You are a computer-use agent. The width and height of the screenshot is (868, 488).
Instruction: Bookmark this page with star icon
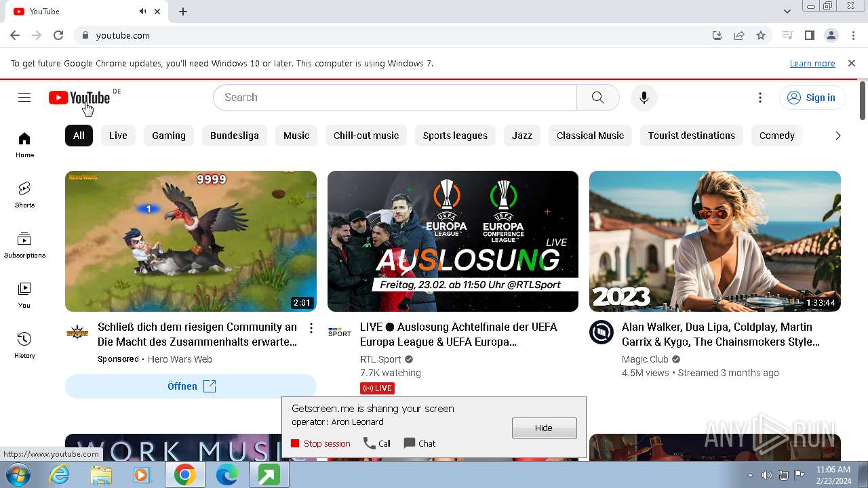click(761, 35)
